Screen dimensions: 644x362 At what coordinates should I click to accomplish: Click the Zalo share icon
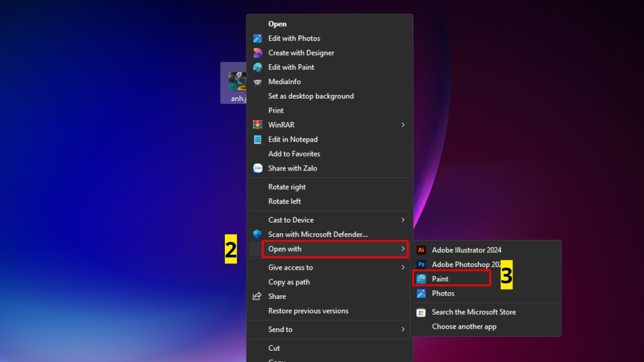[258, 168]
